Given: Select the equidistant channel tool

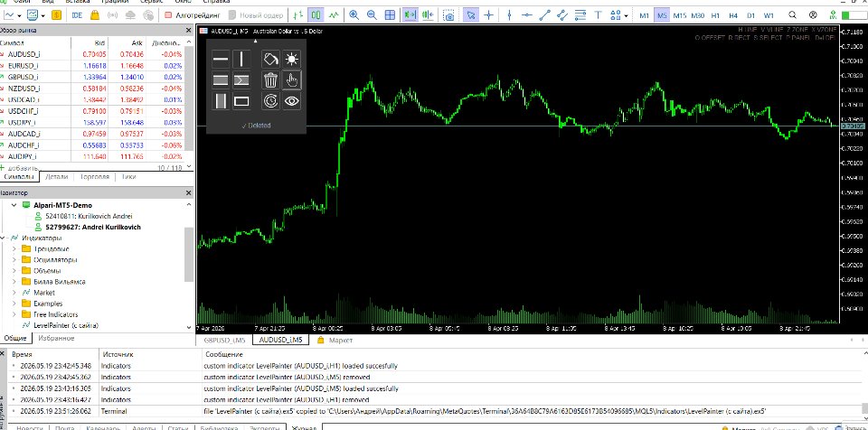Looking at the screenshot, I should 562,15.
